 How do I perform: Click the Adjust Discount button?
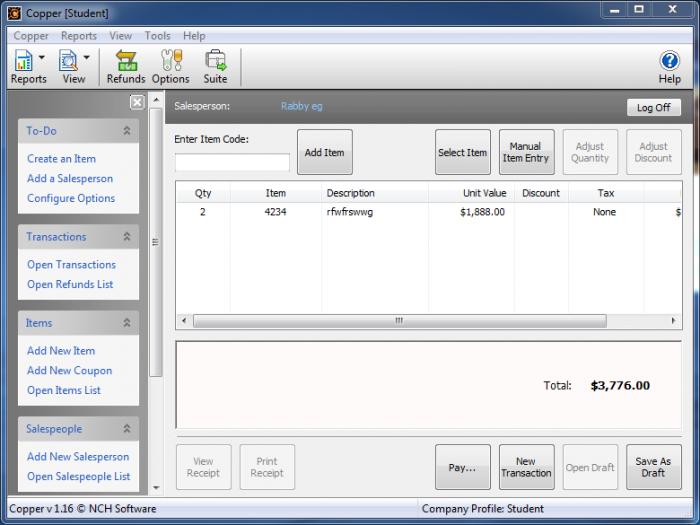(x=654, y=152)
